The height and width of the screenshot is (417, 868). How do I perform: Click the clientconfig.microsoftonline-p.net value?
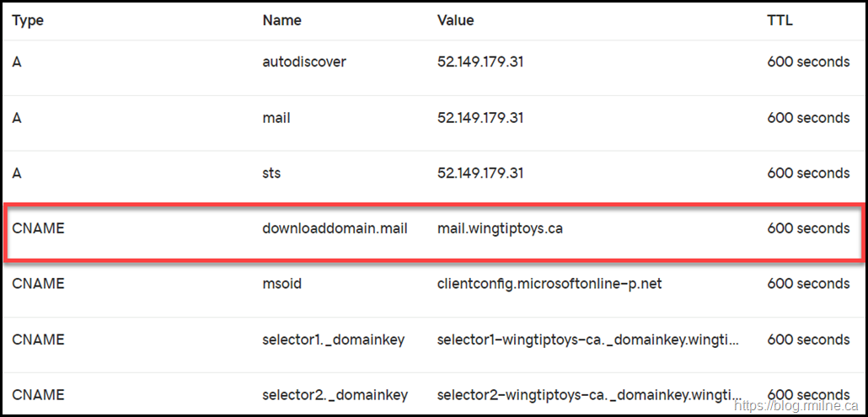tap(549, 284)
